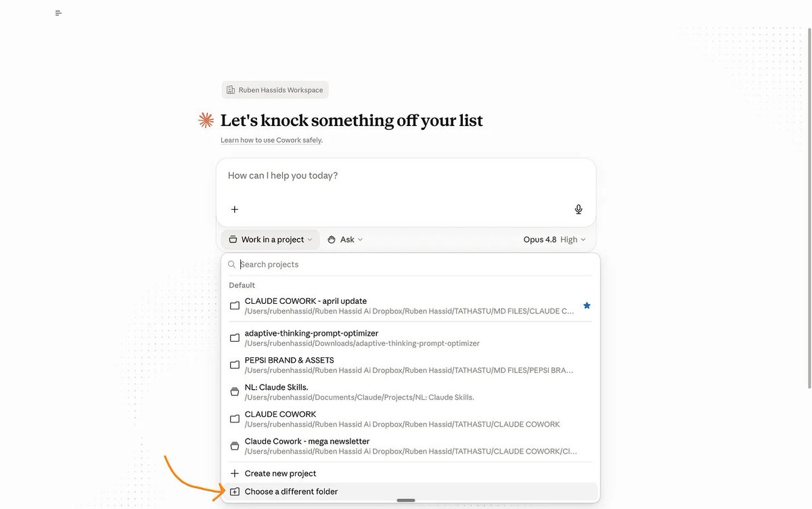Click the plus icon for Create new project
812x509 pixels.
235,474
